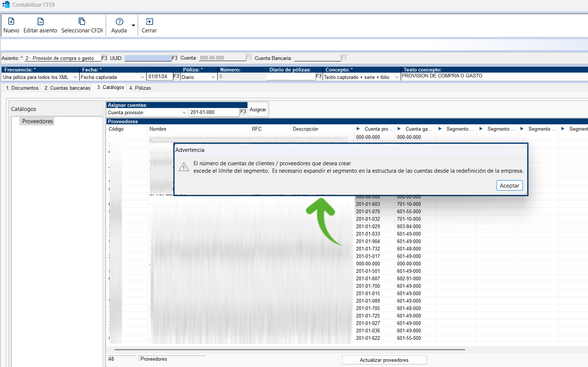Switch to the 4. Pólizas tab
The width and height of the screenshot is (588, 367).
tap(140, 88)
